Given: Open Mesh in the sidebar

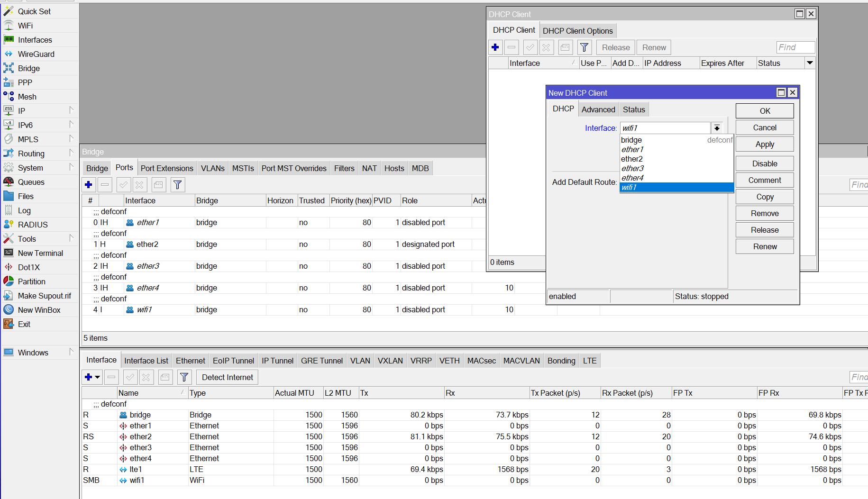Looking at the screenshot, I should [x=27, y=97].
